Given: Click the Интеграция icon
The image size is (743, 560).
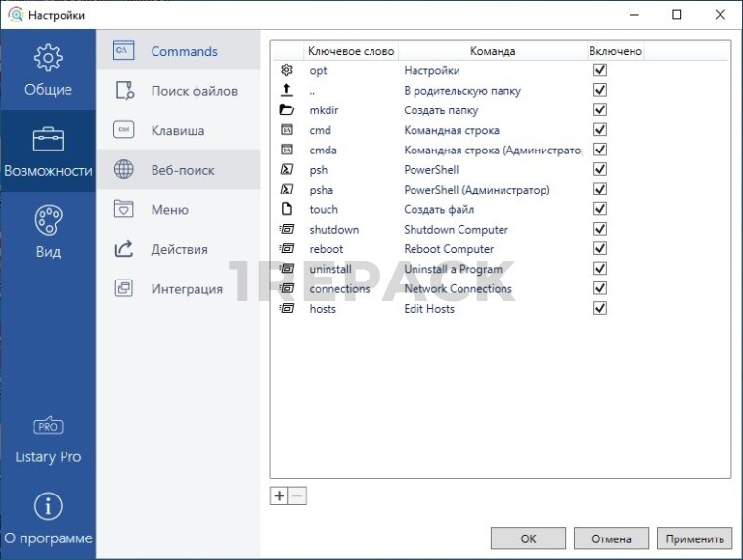Looking at the screenshot, I should (x=124, y=289).
